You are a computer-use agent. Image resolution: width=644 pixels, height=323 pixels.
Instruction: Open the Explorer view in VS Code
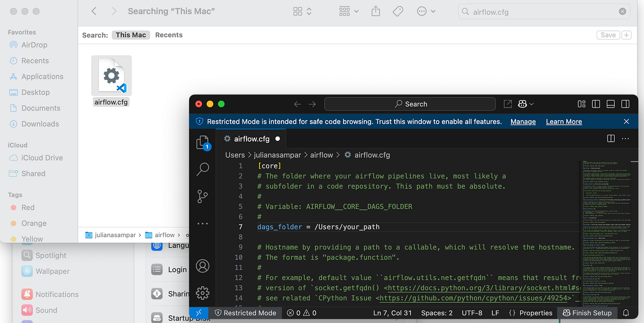point(203,143)
